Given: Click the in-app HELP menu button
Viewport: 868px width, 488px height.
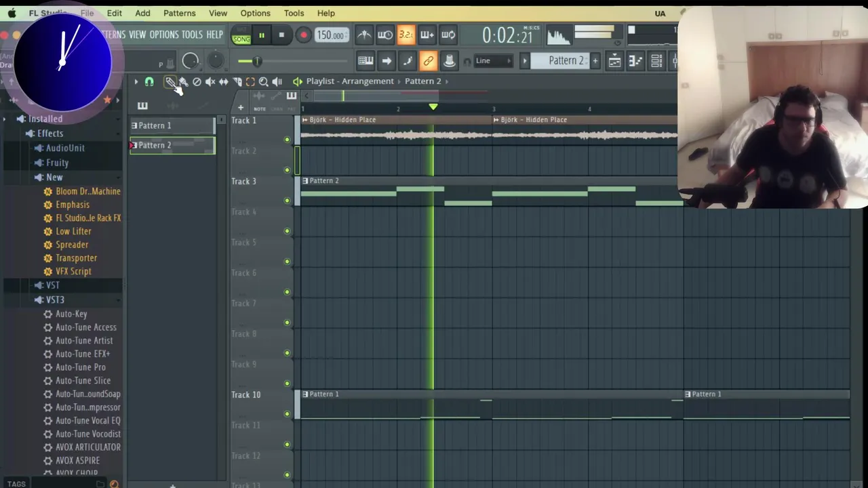Looking at the screenshot, I should click(214, 35).
